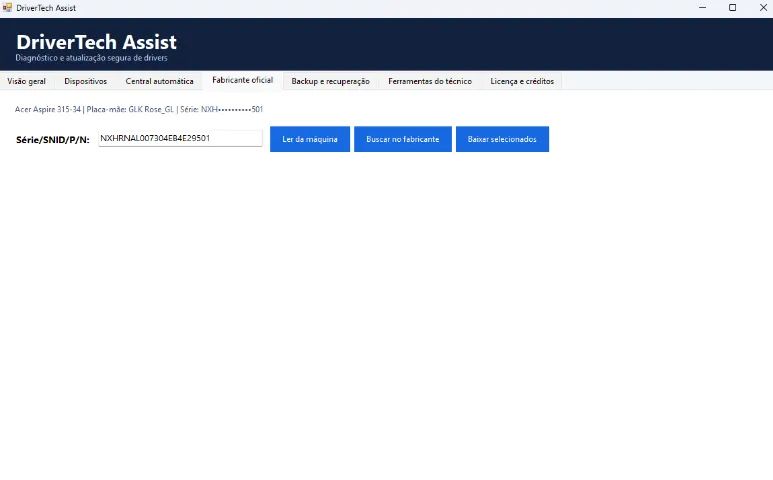This screenshot has height=480, width=773.
Task: Focus the Série/SNID/P/N serial number field
Action: 180,138
